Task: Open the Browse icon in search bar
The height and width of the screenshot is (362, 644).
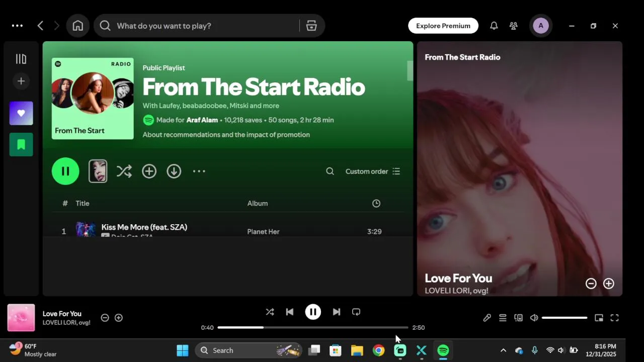Action: pos(311,26)
